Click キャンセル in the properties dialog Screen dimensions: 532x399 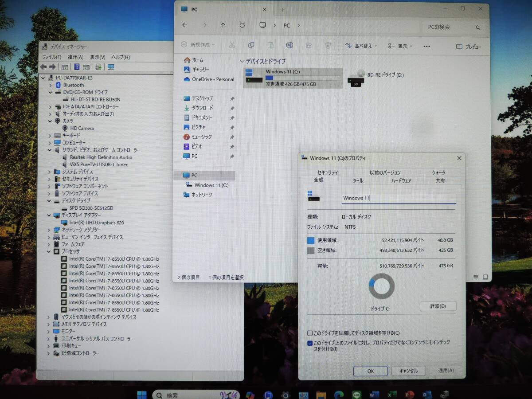[x=408, y=371]
